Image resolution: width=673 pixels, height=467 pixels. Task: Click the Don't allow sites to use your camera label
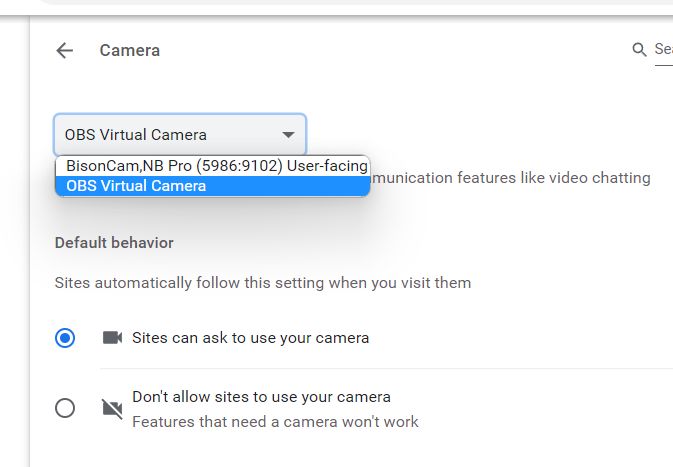point(261,397)
